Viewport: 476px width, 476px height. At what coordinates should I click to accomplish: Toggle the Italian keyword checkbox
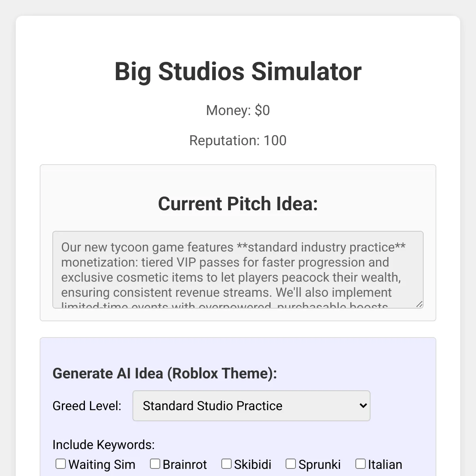(361, 464)
